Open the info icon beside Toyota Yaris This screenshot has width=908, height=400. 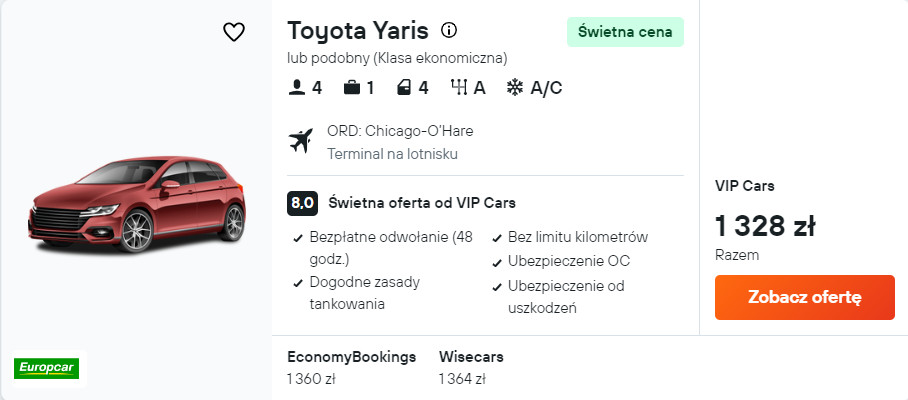(449, 29)
